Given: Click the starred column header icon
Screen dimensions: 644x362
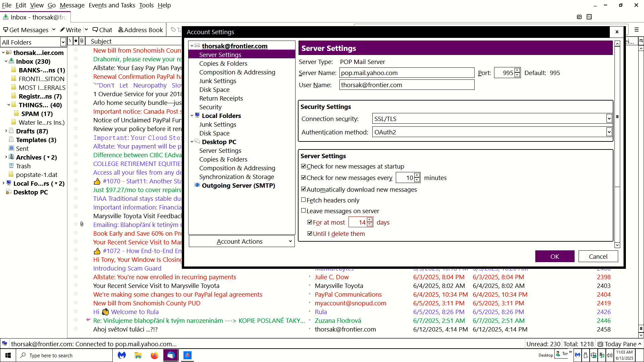Looking at the screenshot, I should click(76, 41).
